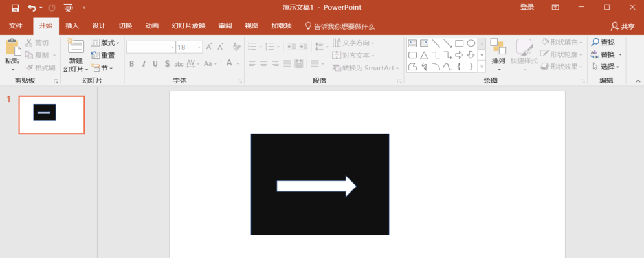
Task: Click the 复制 (Copy) button
Action: pos(37,55)
